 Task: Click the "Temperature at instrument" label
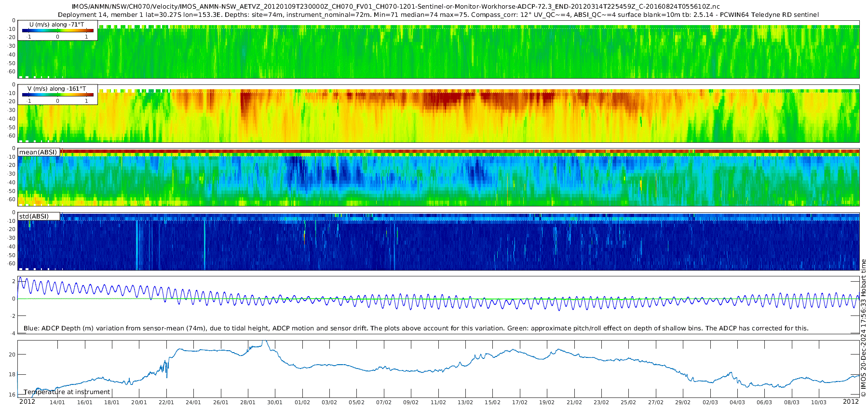tap(67, 392)
